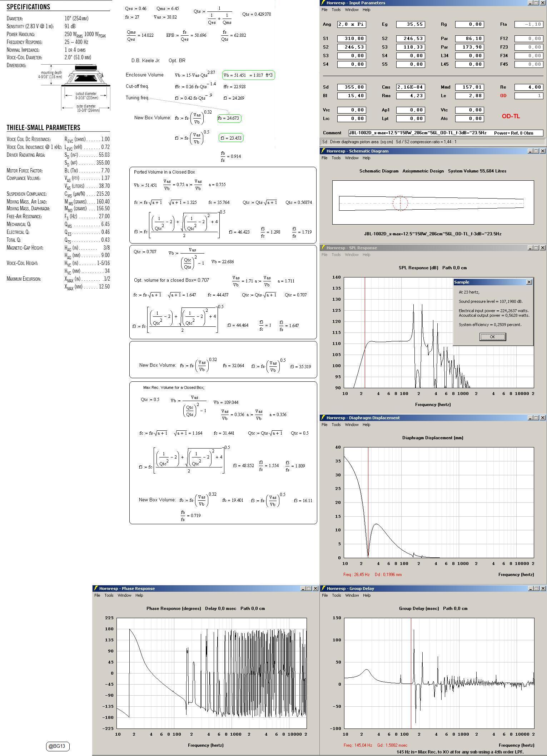Click the Eg value field 35,55
The height and width of the screenshot is (756, 547).
[x=411, y=24]
